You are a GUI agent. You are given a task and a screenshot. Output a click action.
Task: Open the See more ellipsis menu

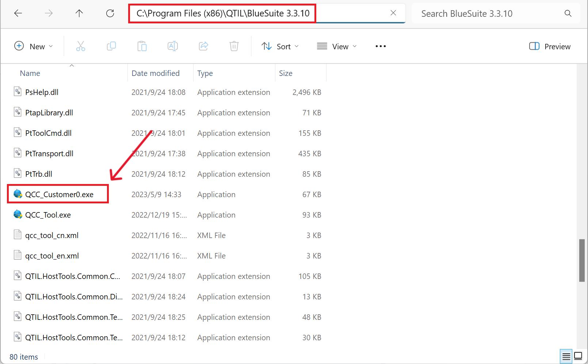point(380,46)
